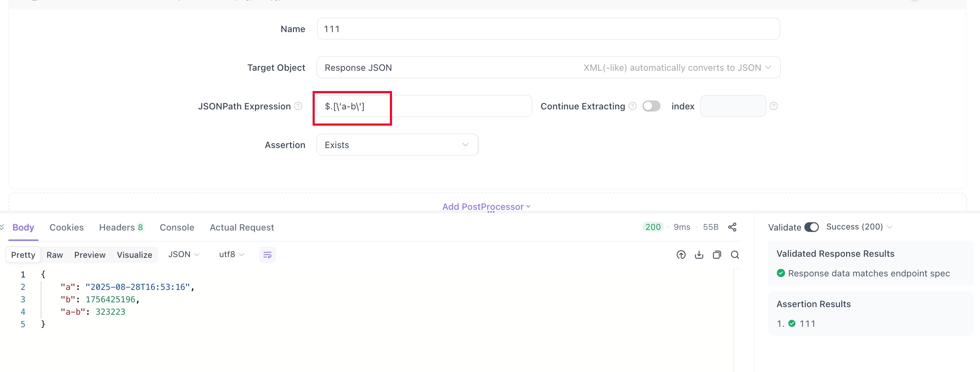Open the utf8 encoding dropdown
This screenshot has height=372, width=980.
(231, 254)
